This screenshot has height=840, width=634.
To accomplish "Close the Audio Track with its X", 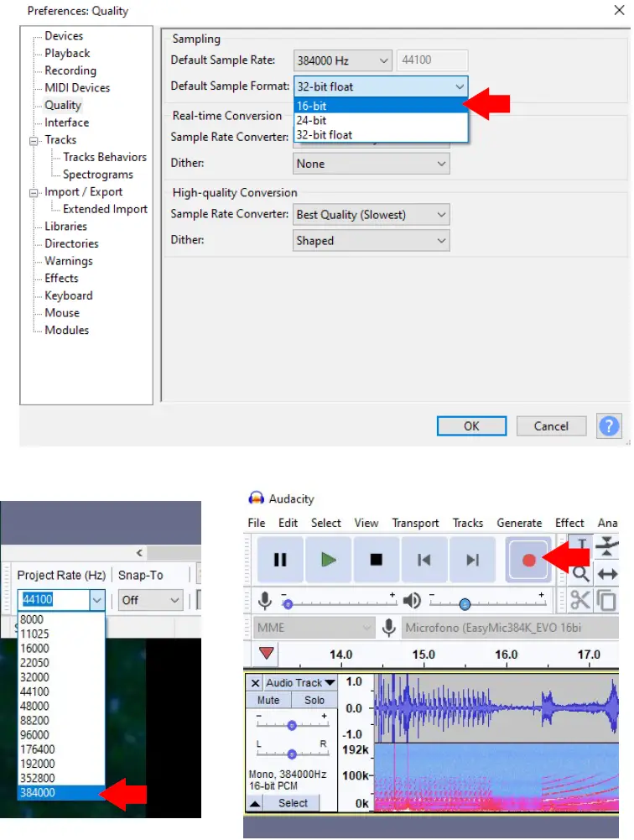I will pyautogui.click(x=256, y=682).
